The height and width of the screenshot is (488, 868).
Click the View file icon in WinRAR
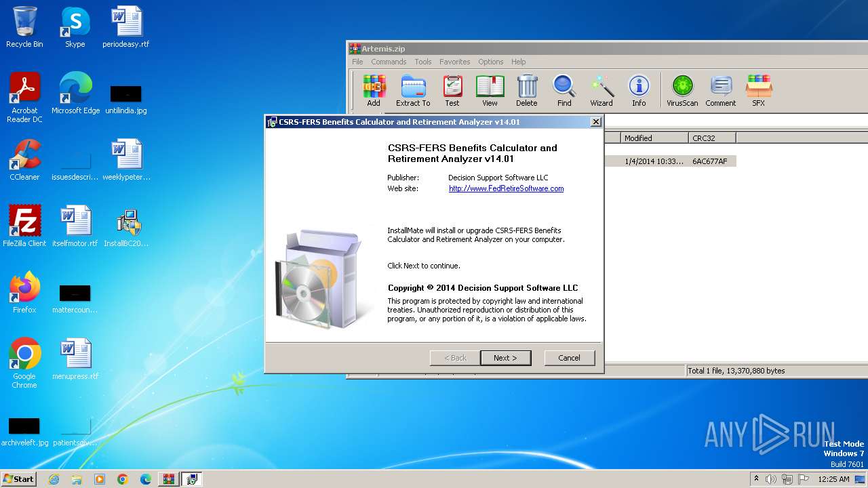coord(490,91)
